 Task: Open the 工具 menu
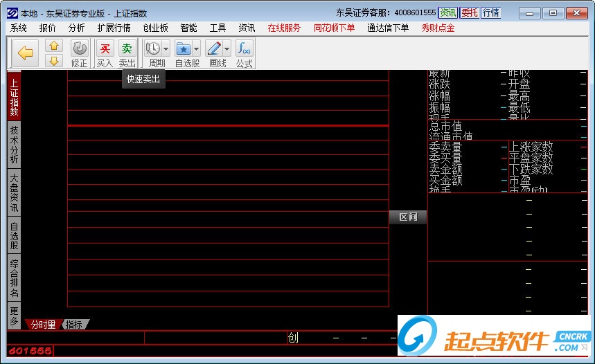click(x=217, y=28)
